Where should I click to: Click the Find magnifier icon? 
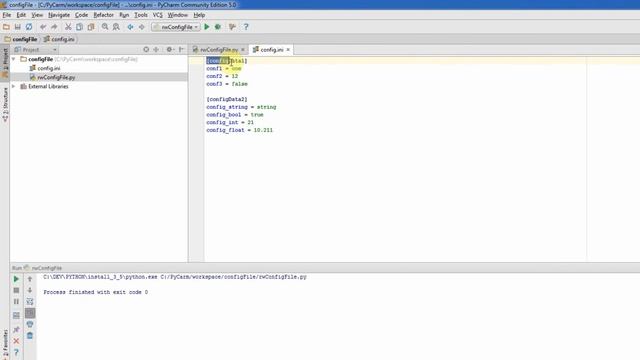click(x=105, y=27)
